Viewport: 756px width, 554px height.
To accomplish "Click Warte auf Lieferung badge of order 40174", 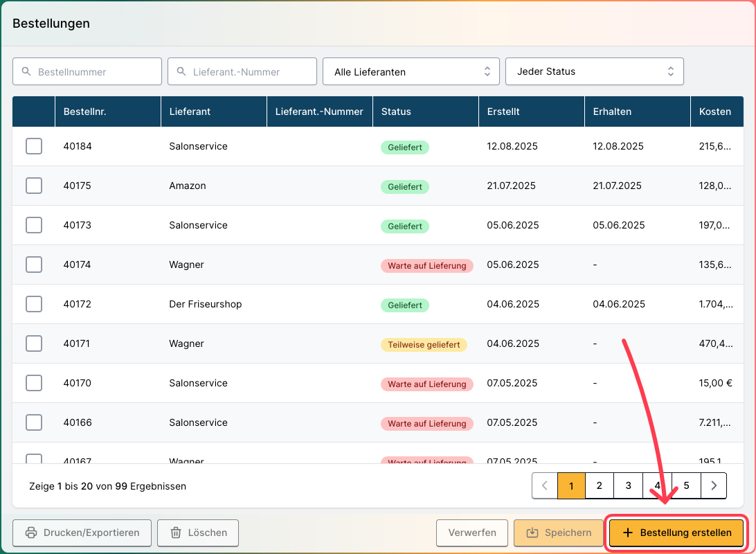I will (427, 266).
